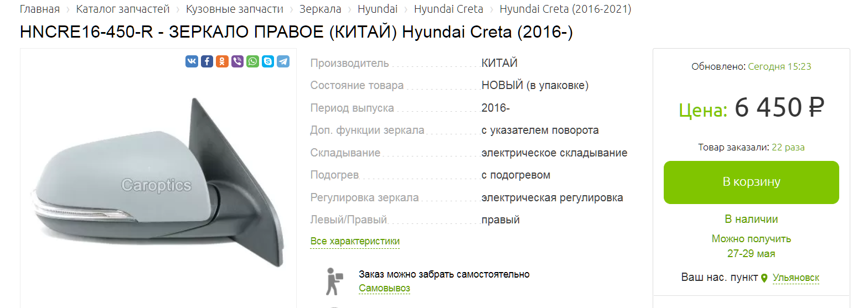868x308 pixels.
Task: Share via Skype icon
Action: [268, 61]
